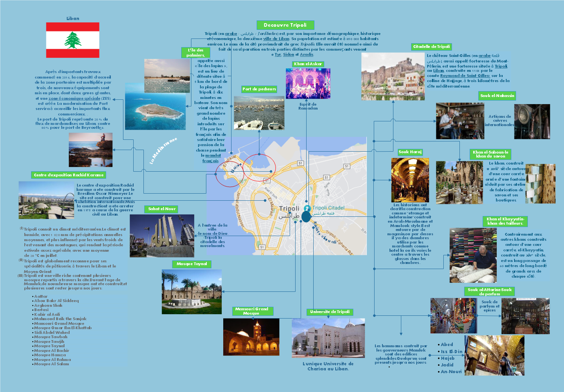
Task: Open the soap khan courtyard photo
Action: click(x=459, y=182)
